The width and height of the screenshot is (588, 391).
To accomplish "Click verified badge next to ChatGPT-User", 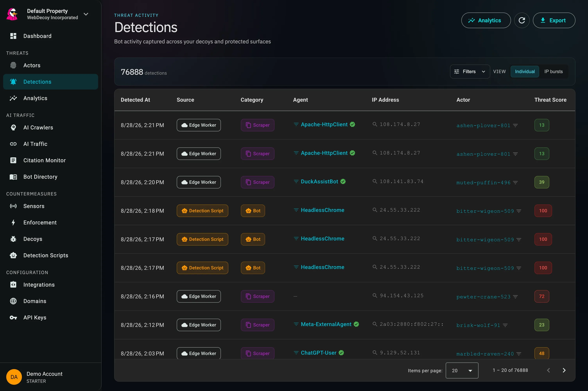I will pos(341,353).
